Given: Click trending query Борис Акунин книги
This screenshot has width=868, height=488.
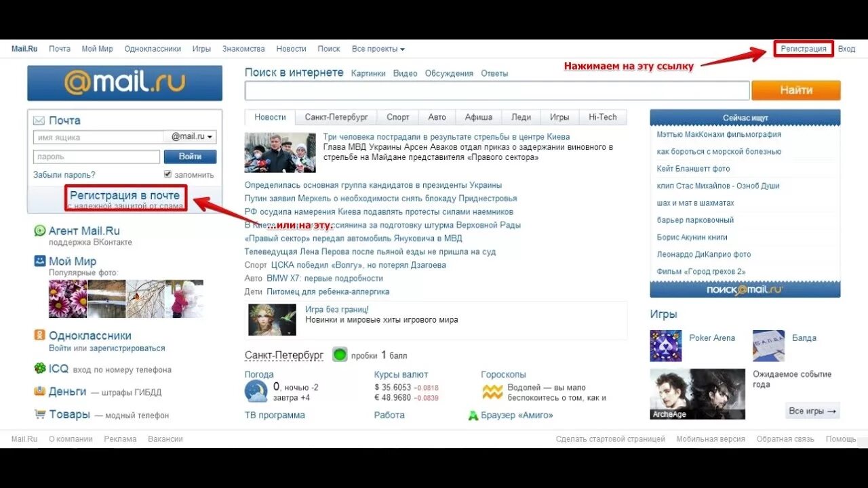Looking at the screenshot, I should tap(692, 238).
